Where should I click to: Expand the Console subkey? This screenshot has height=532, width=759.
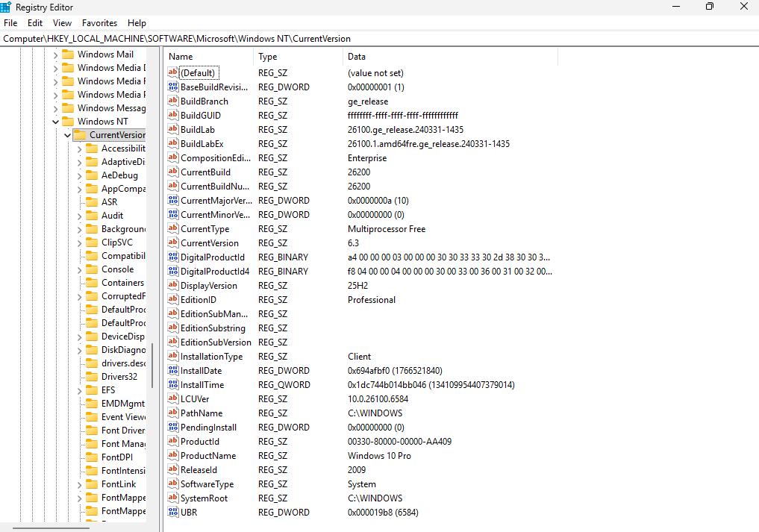pyautogui.click(x=80, y=270)
